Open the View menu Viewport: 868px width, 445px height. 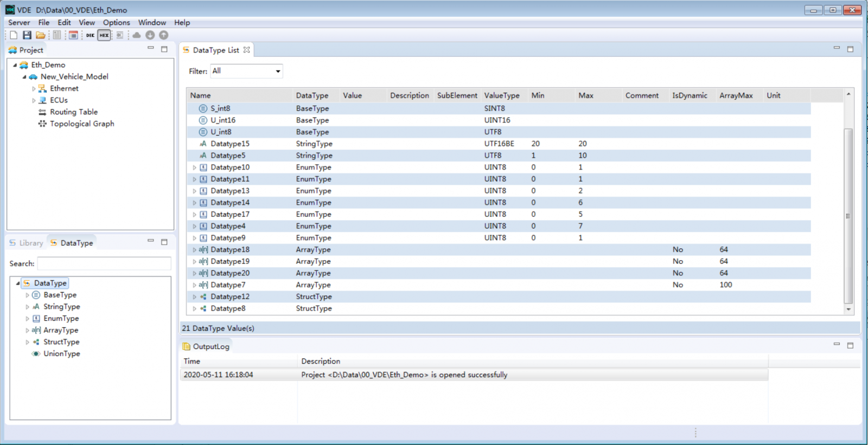87,23
